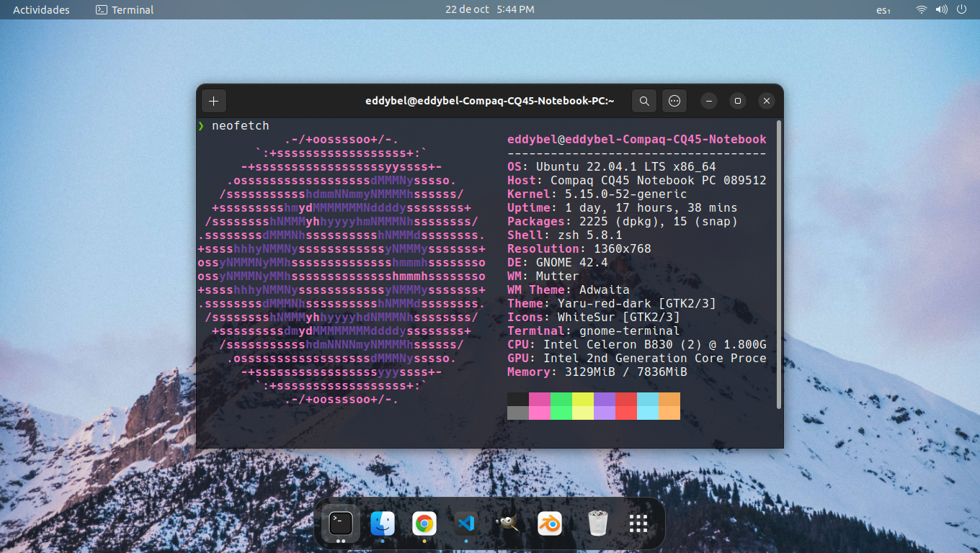Click the Uptime 1 day, 17 hours line
The width and height of the screenshot is (980, 553).
pos(623,208)
